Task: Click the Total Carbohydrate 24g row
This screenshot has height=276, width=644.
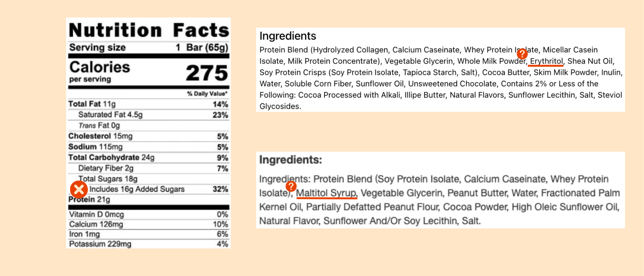Action: (149, 157)
